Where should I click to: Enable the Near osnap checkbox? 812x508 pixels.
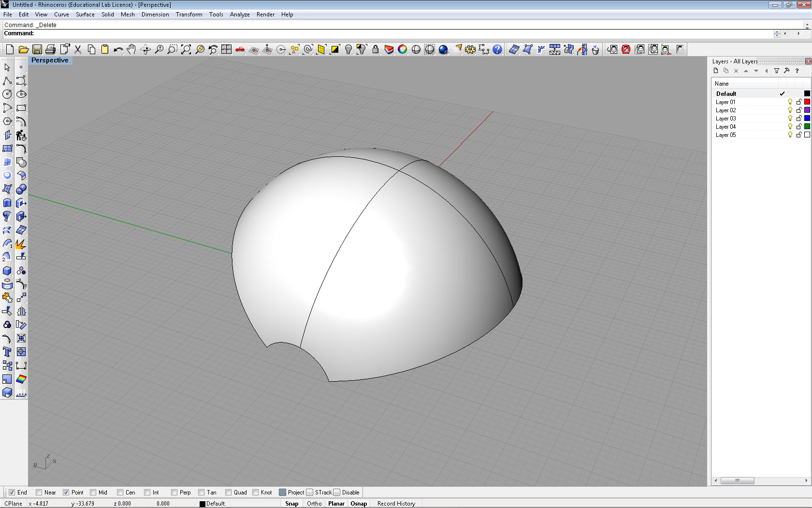point(39,493)
